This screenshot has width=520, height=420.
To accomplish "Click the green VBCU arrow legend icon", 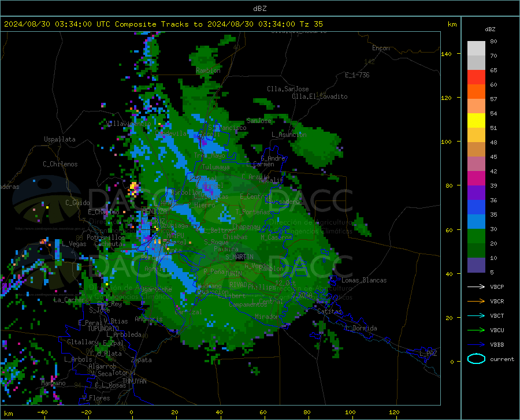I will [476, 330].
